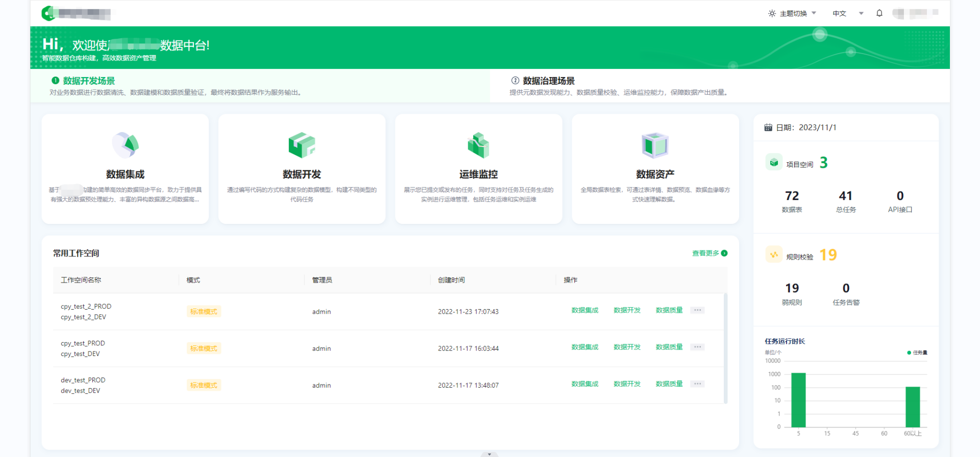Open the 数据资产 card title
This screenshot has width=980, height=457.
655,174
